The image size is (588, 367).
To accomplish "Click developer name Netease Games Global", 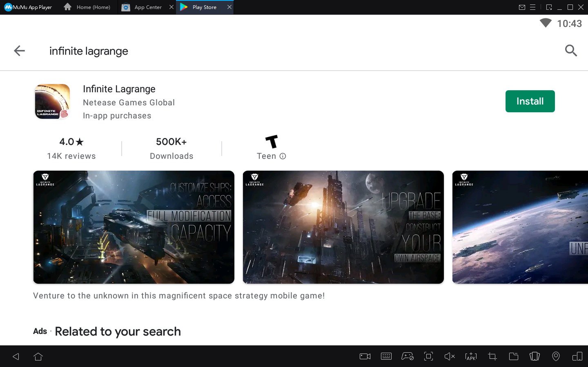I will [129, 102].
